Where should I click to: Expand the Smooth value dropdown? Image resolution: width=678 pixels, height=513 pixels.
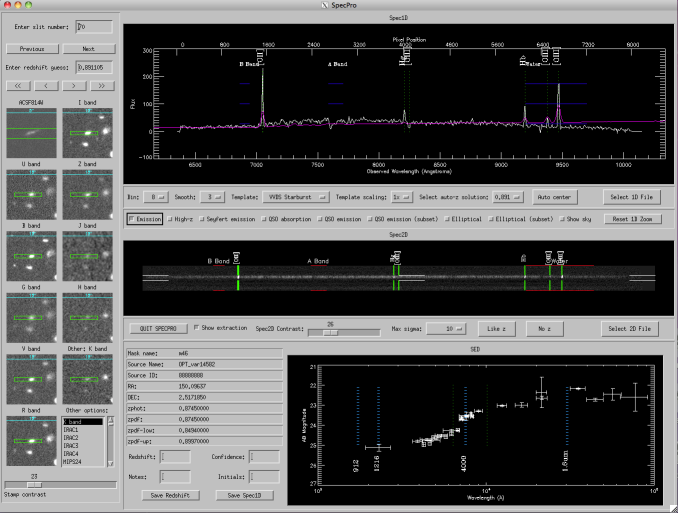click(210, 198)
